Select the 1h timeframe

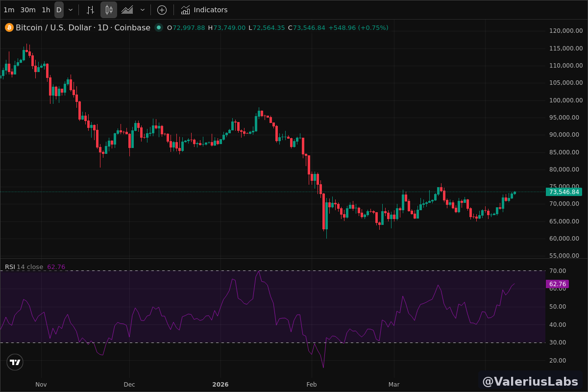[46, 10]
